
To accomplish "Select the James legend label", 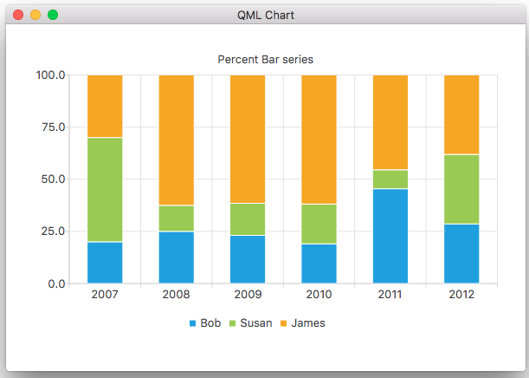I will (x=308, y=323).
